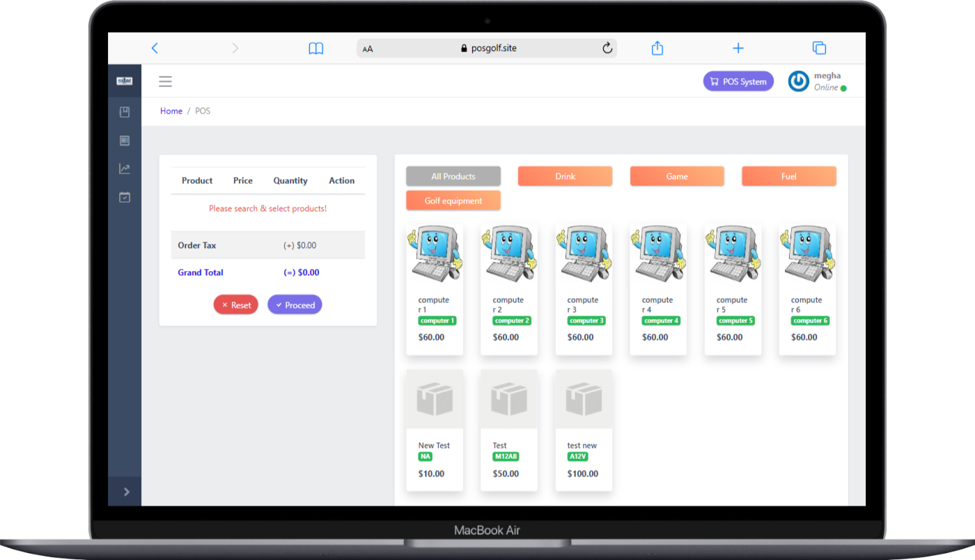
Task: Click the receipt icon in the sidebar
Action: [x=125, y=141]
